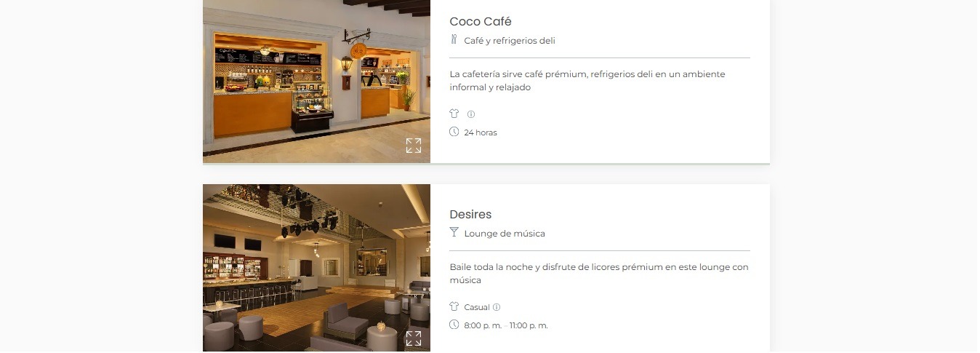The image size is (980, 353).
Task: Click the Desires lounge interior image
Action: click(x=316, y=268)
